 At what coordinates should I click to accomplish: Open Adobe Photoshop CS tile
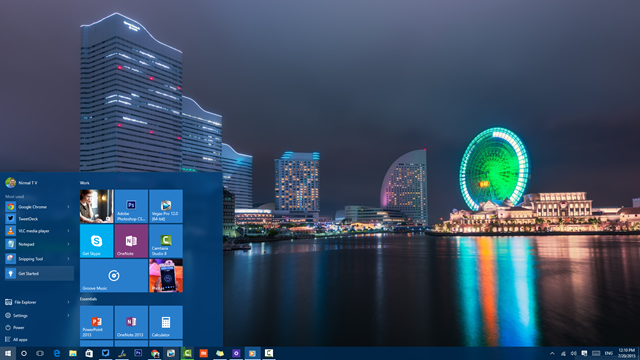(x=131, y=206)
